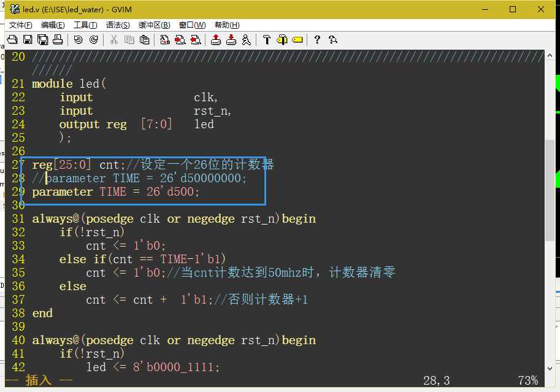Open the 窗口(W) menu
This screenshot has width=560, height=392.
click(192, 25)
